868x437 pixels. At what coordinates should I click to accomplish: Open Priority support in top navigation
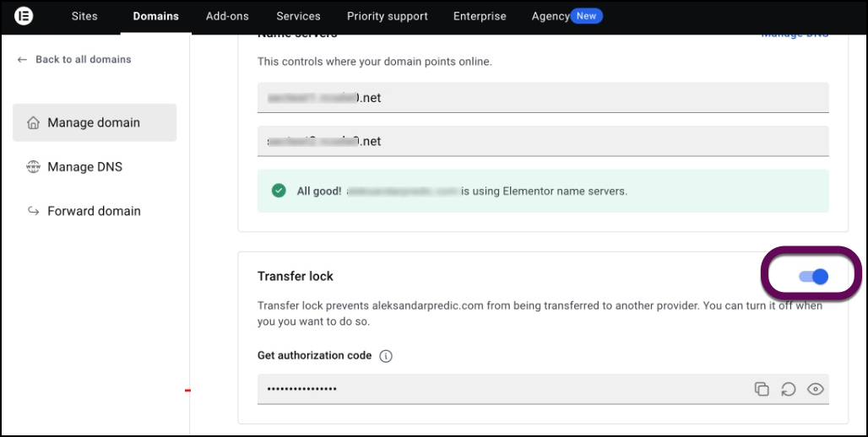point(387,16)
